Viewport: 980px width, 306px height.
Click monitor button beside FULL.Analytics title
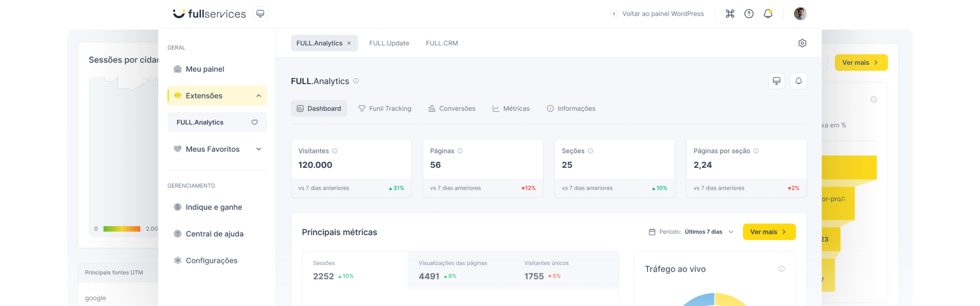(776, 81)
